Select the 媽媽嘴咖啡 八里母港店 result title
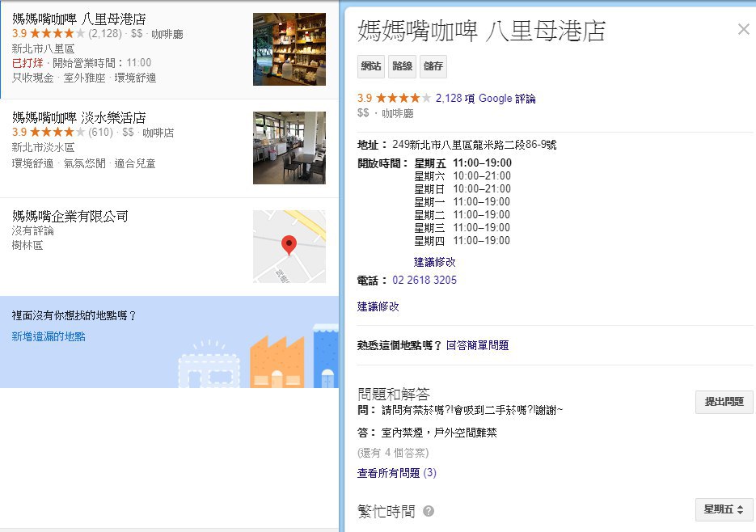The width and height of the screenshot is (756, 532). [79, 19]
